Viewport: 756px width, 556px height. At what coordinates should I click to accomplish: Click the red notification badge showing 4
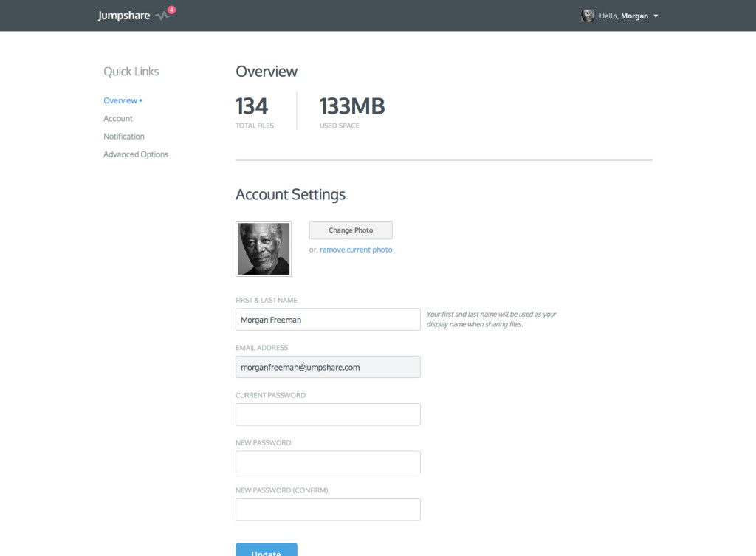click(x=171, y=10)
